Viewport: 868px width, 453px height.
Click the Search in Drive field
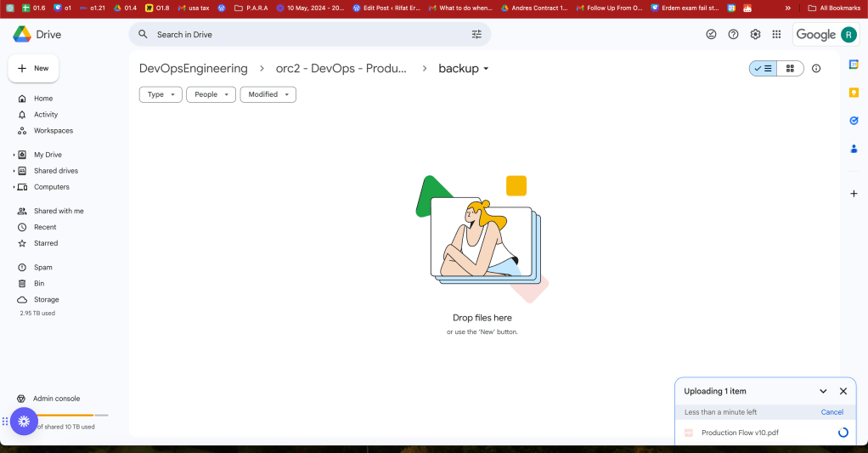309,34
